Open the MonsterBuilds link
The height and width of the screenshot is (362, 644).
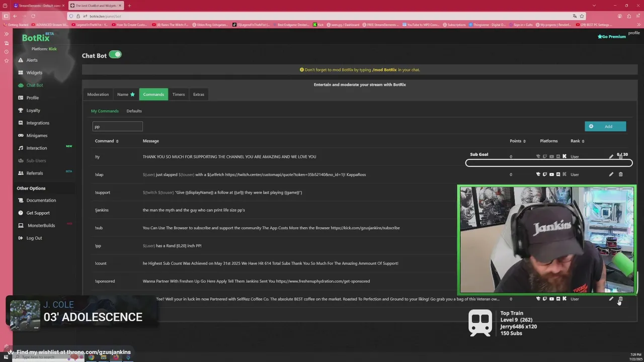[41, 225]
